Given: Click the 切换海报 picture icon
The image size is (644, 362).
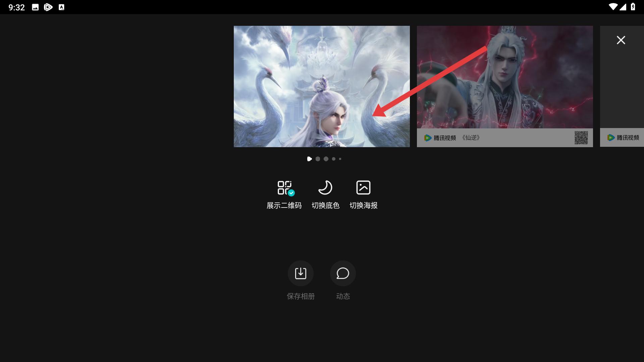Looking at the screenshot, I should 363,188.
